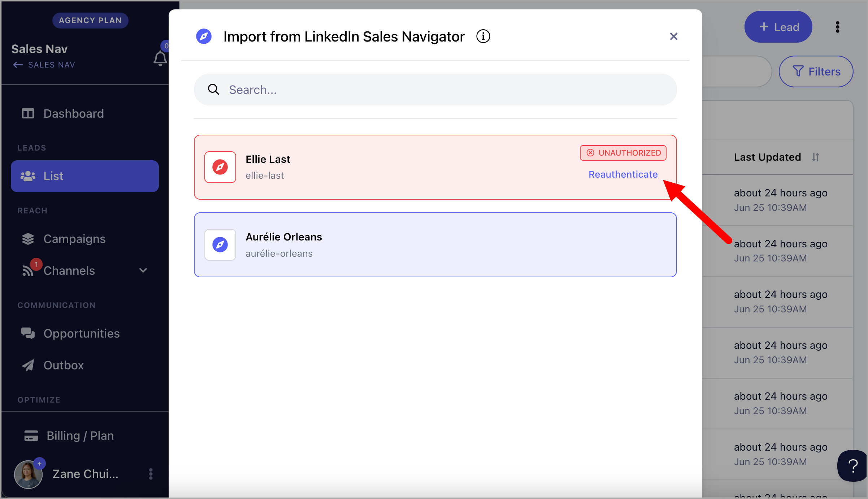The width and height of the screenshot is (868, 499).
Task: Open the three-dot menu next to Lead
Action: (x=837, y=27)
